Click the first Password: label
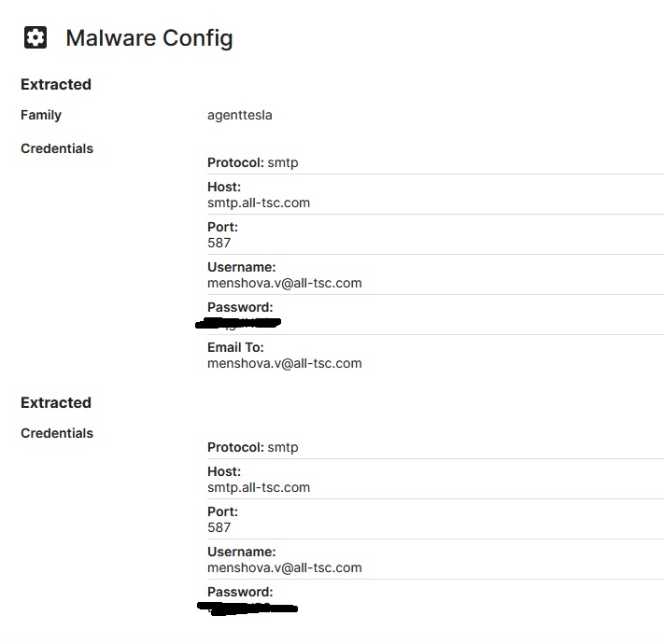The image size is (664, 644). tap(240, 307)
